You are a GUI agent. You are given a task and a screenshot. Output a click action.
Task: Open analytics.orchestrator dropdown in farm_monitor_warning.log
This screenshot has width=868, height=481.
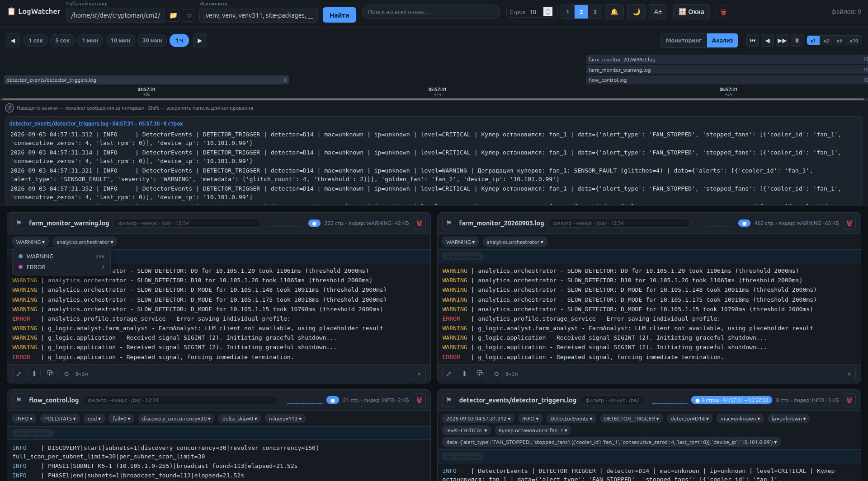pos(85,242)
